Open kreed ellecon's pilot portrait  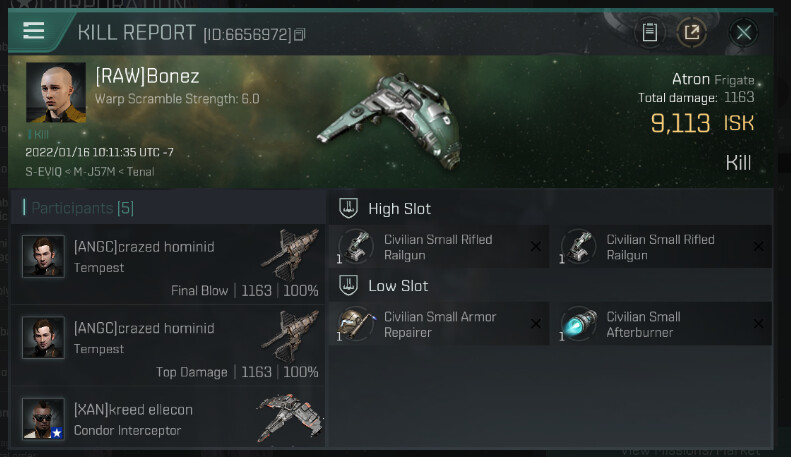pyautogui.click(x=43, y=418)
